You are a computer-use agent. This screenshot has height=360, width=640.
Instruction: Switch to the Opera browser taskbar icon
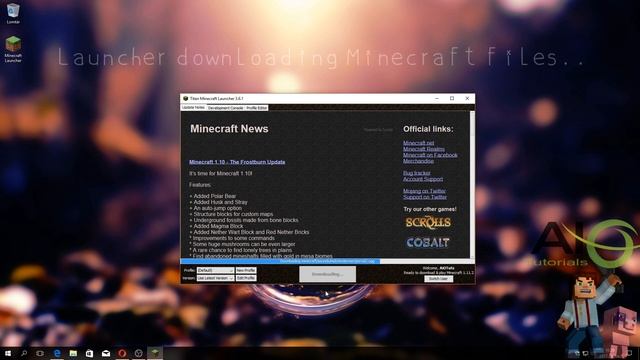click(122, 353)
